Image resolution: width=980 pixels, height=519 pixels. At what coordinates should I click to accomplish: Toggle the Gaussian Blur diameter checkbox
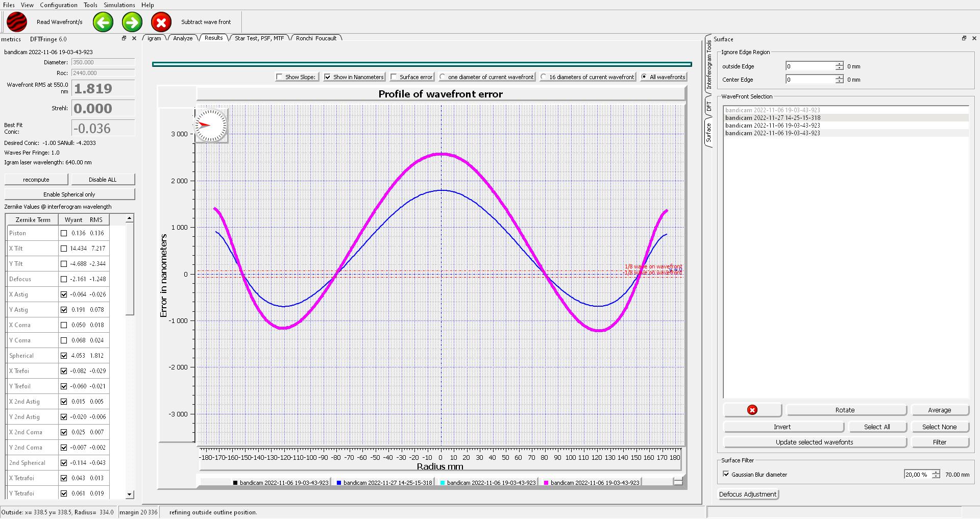tap(726, 474)
